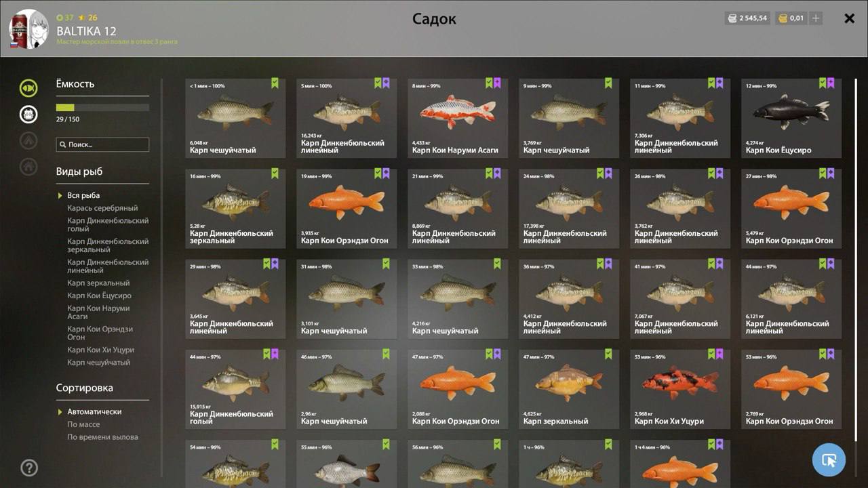The width and height of the screenshot is (868, 488).
Task: Open the fish keepnet icon in sidebar
Action: point(28,88)
